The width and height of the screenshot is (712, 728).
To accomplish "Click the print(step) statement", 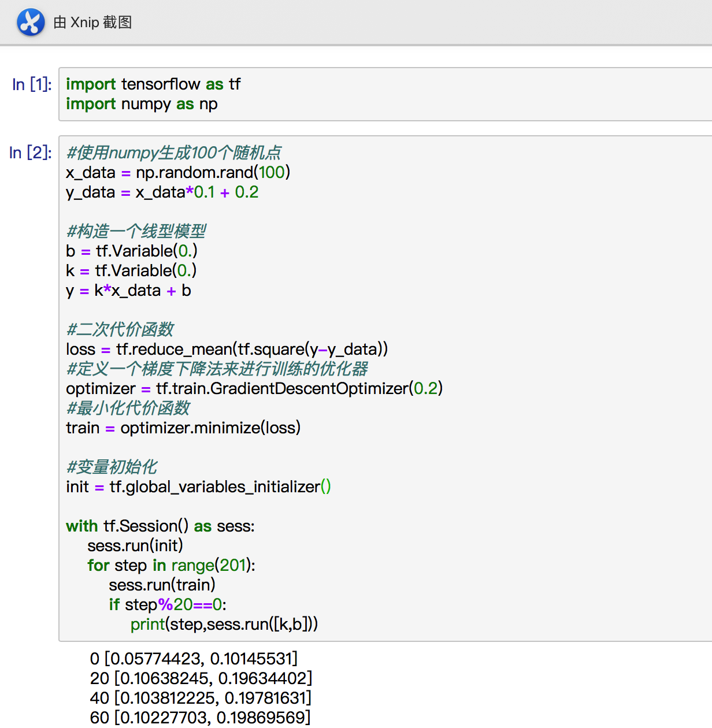I will tap(224, 625).
